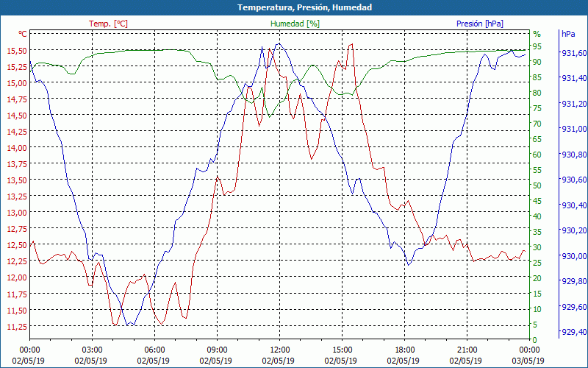The height and width of the screenshot is (368, 588).
Task: Click the blue 'hPa' unit label
Action: point(568,34)
